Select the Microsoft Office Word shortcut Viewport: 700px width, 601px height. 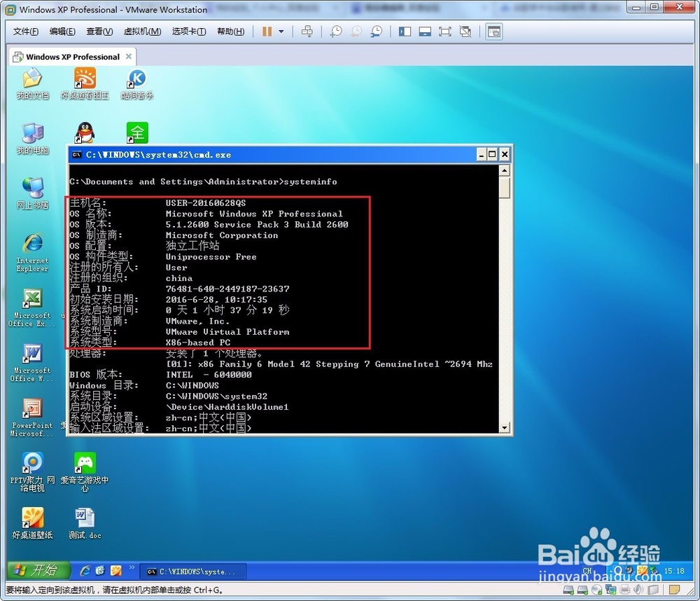pos(32,362)
